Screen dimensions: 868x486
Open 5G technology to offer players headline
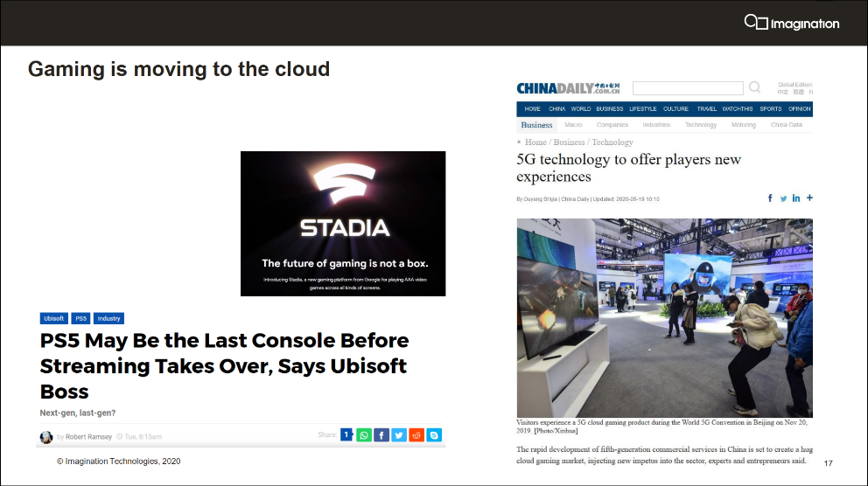point(628,168)
